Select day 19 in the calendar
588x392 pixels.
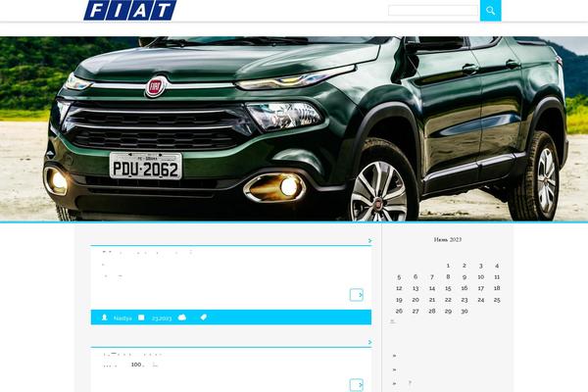point(399,300)
